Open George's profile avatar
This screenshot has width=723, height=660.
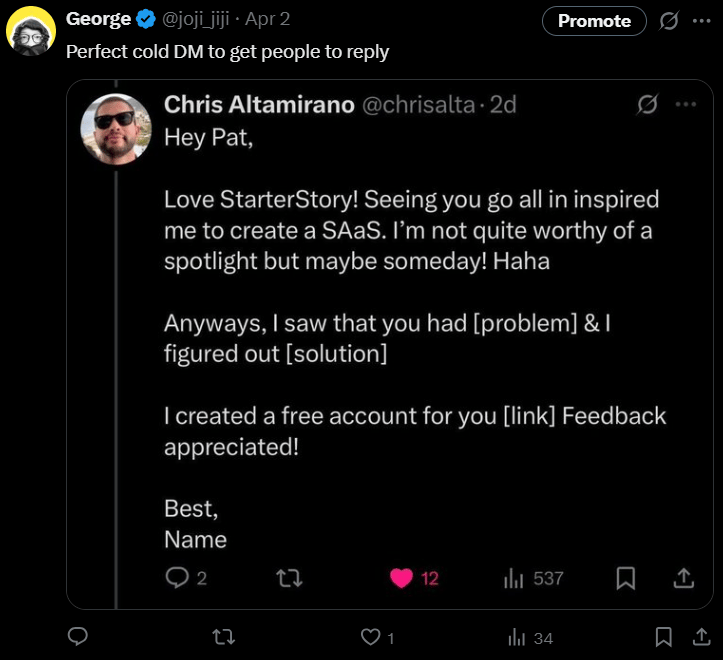31,30
